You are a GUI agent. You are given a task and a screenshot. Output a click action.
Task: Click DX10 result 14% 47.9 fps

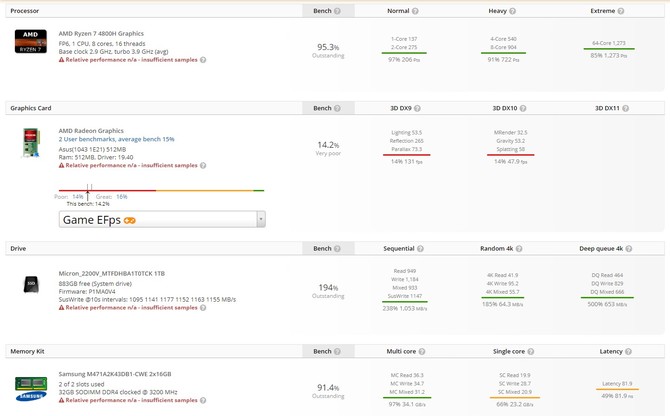point(511,161)
